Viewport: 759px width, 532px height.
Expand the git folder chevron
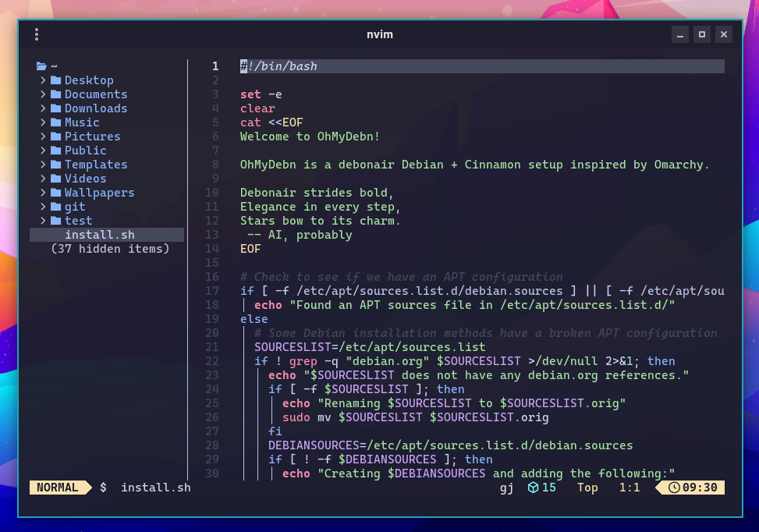43,206
